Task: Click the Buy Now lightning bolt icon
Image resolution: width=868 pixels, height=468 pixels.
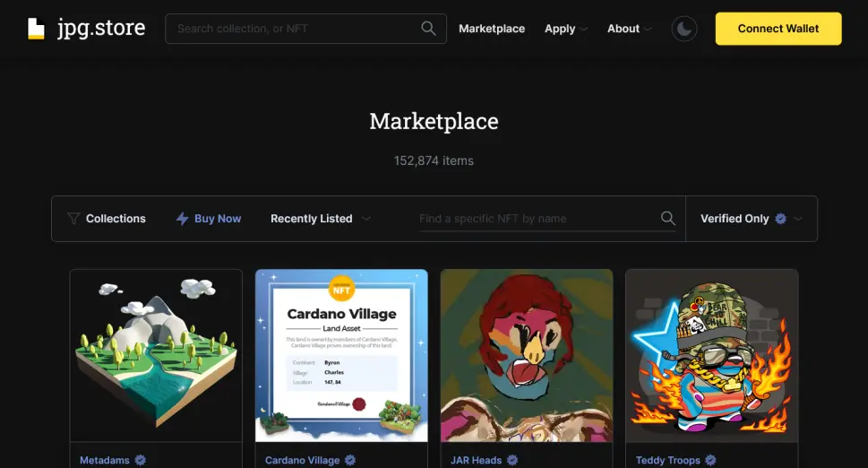Action: tap(182, 219)
